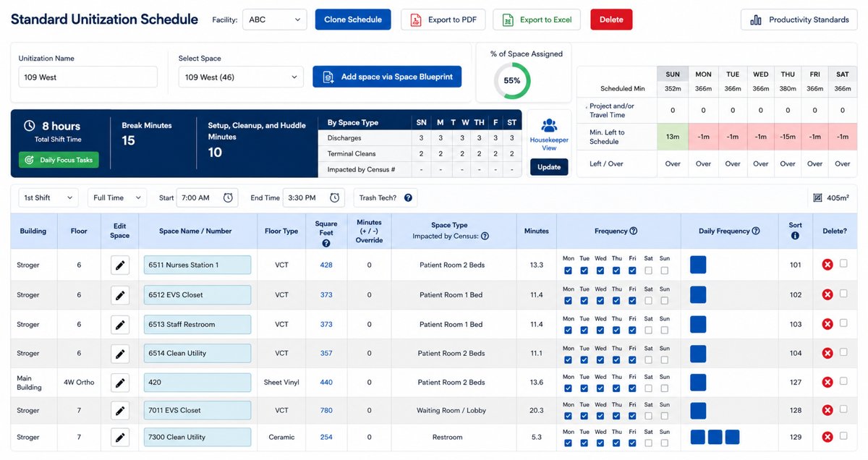868x460 pixels.
Task: Click square feet value 780
Action: click(326, 411)
